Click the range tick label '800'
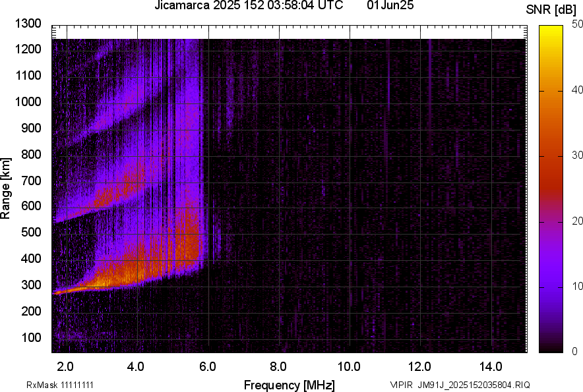583x392 pixels. tap(31, 154)
